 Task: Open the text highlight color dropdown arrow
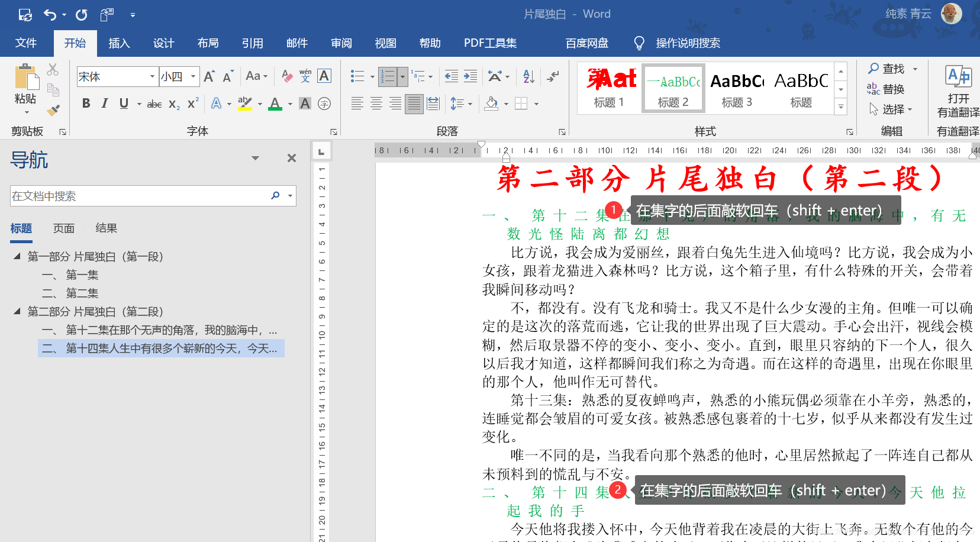coord(260,104)
